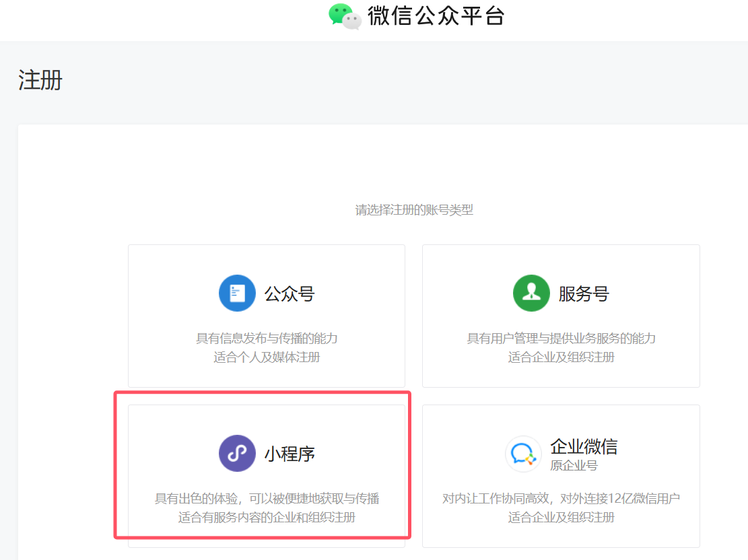Viewport: 748px width, 560px height.
Task: Click text 具有出色的体验，可以被便捷地获取与传播
Action: click(x=267, y=499)
